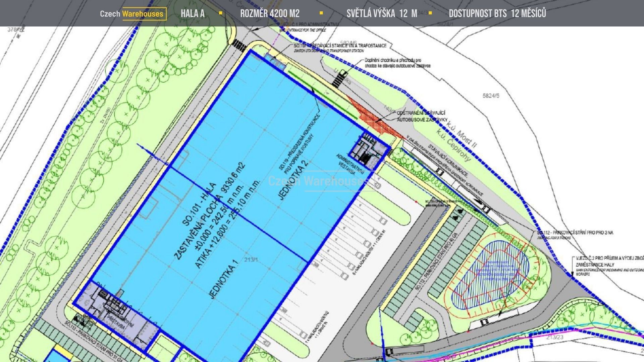
Task: Click the JEDNOTKA 1 unit label
Action: pos(223,279)
